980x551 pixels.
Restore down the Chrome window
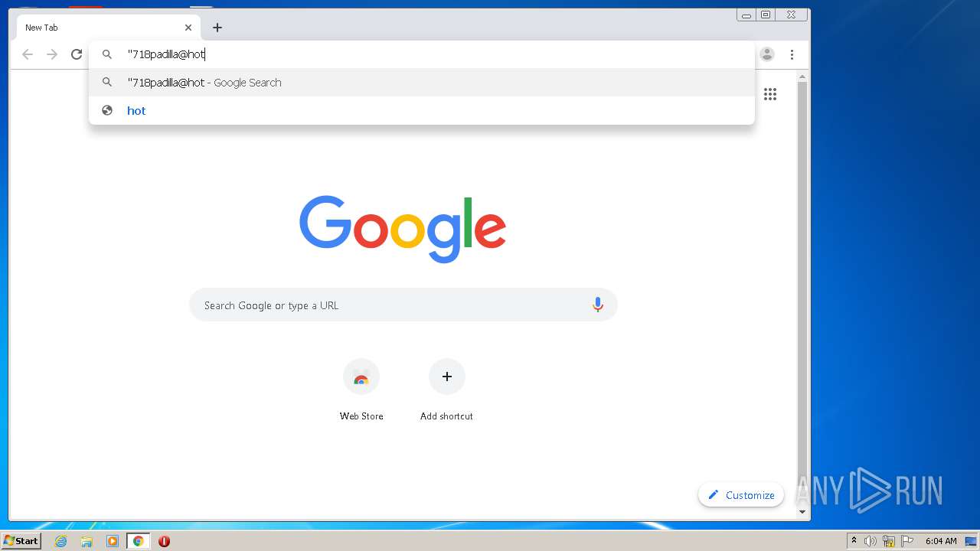pyautogui.click(x=766, y=15)
